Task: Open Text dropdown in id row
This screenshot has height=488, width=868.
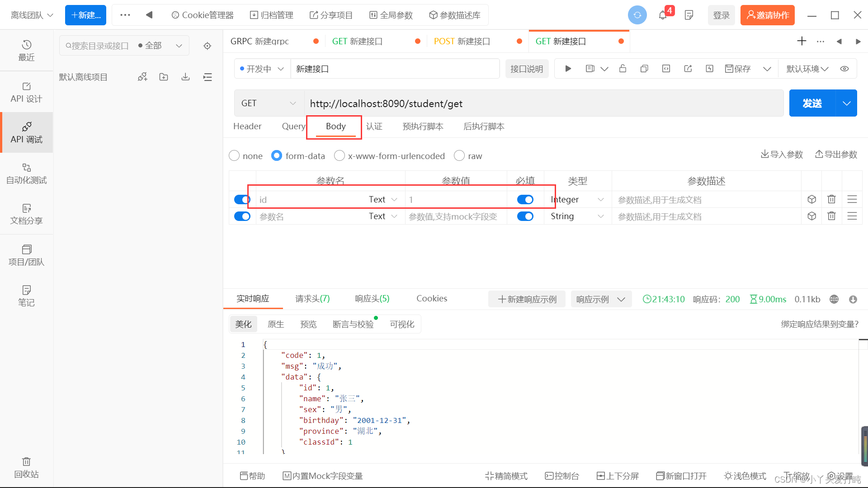Action: (x=383, y=199)
